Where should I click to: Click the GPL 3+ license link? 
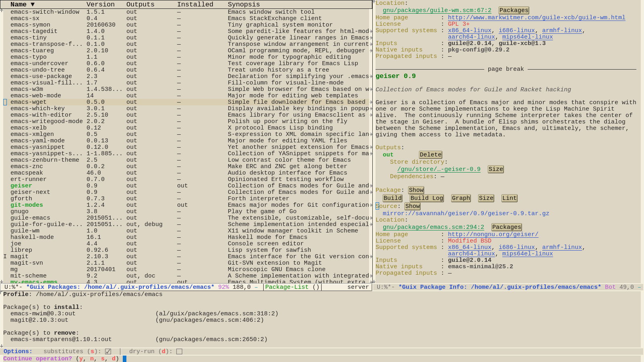point(459,24)
